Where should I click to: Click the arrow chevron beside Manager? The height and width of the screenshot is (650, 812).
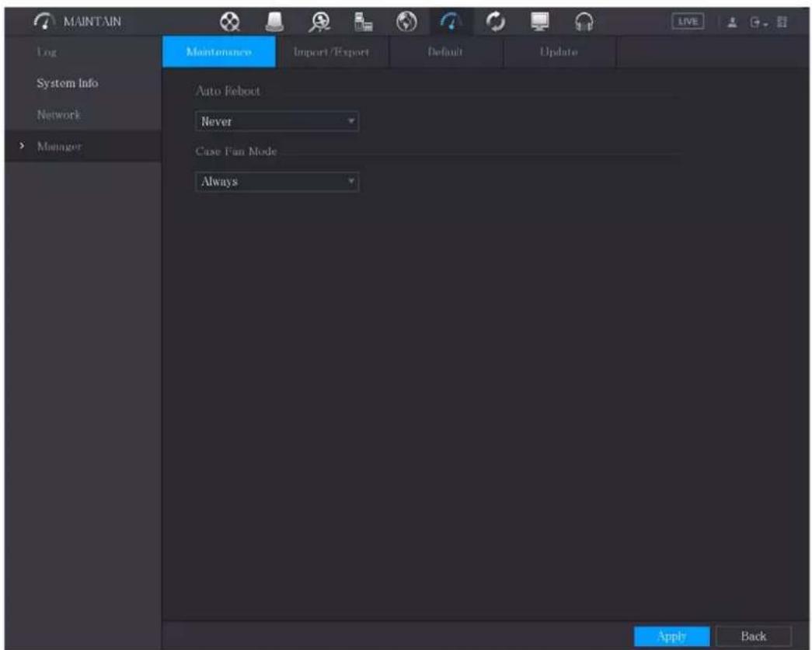tap(22, 146)
